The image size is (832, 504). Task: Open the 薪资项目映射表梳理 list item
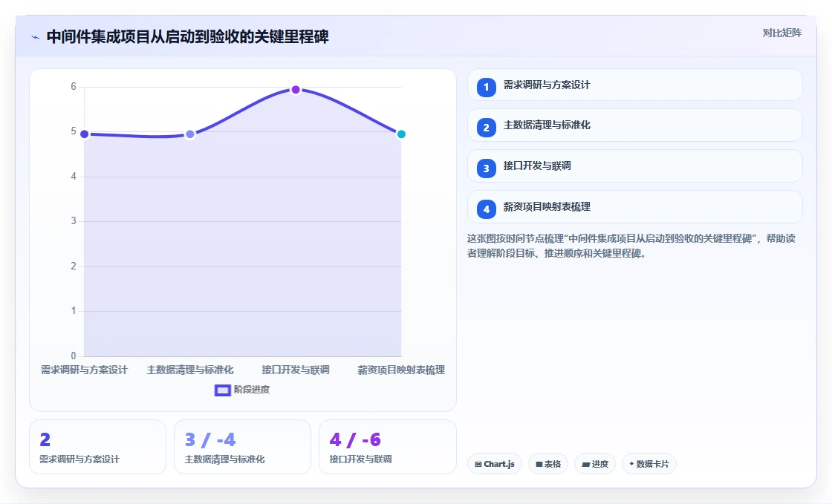pos(634,206)
